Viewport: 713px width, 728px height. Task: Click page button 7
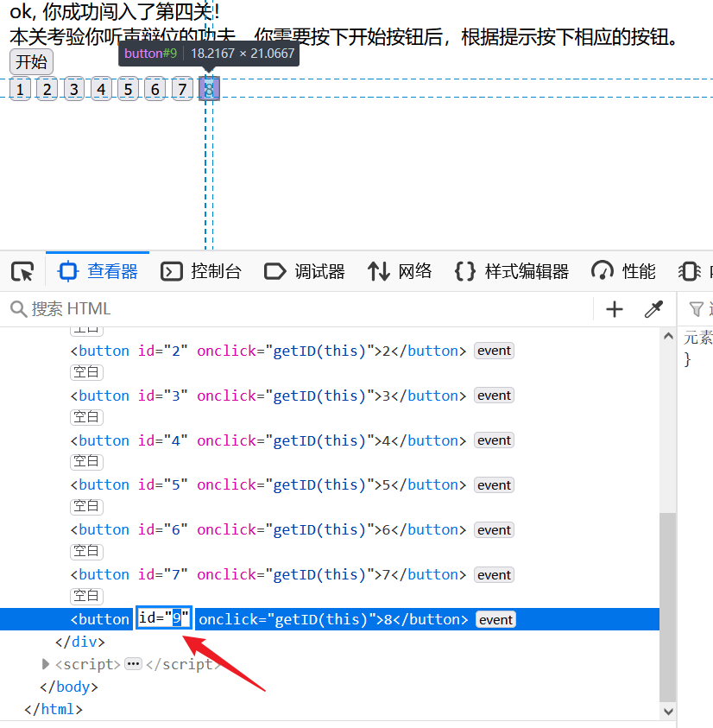tap(182, 89)
